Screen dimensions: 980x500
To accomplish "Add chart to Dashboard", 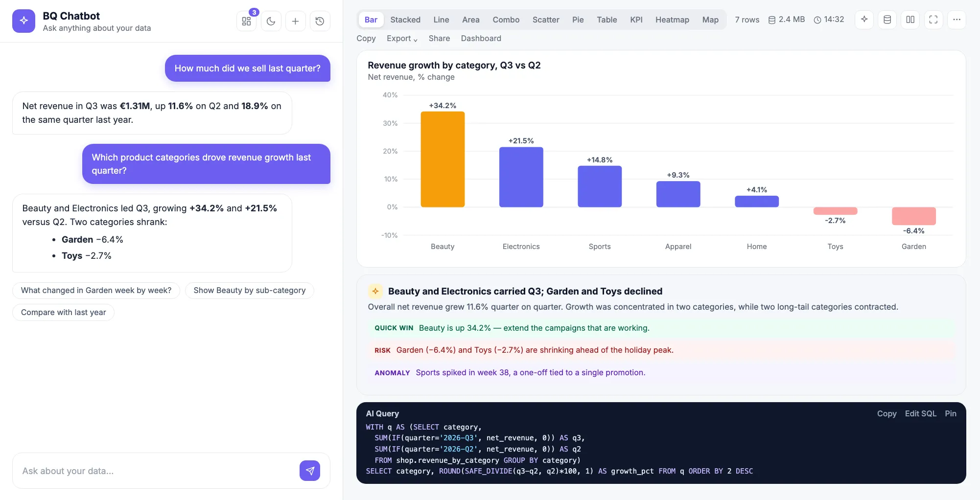I will click(481, 38).
